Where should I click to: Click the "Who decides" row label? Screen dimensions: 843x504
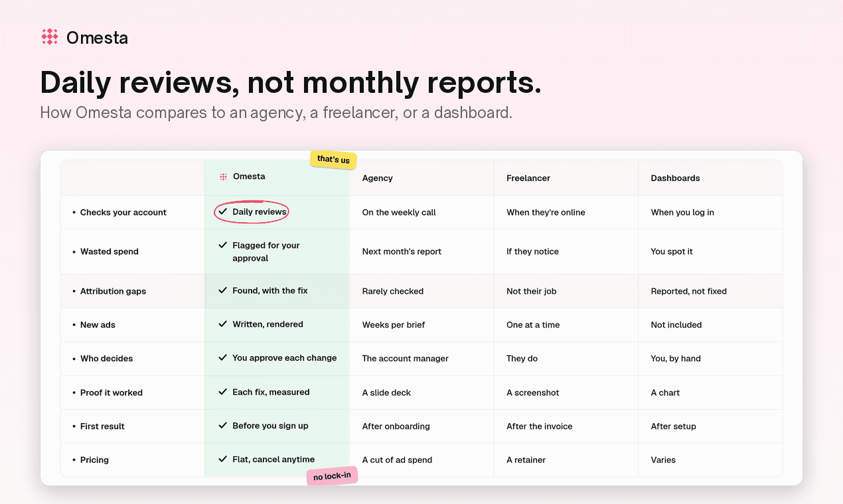coord(107,358)
